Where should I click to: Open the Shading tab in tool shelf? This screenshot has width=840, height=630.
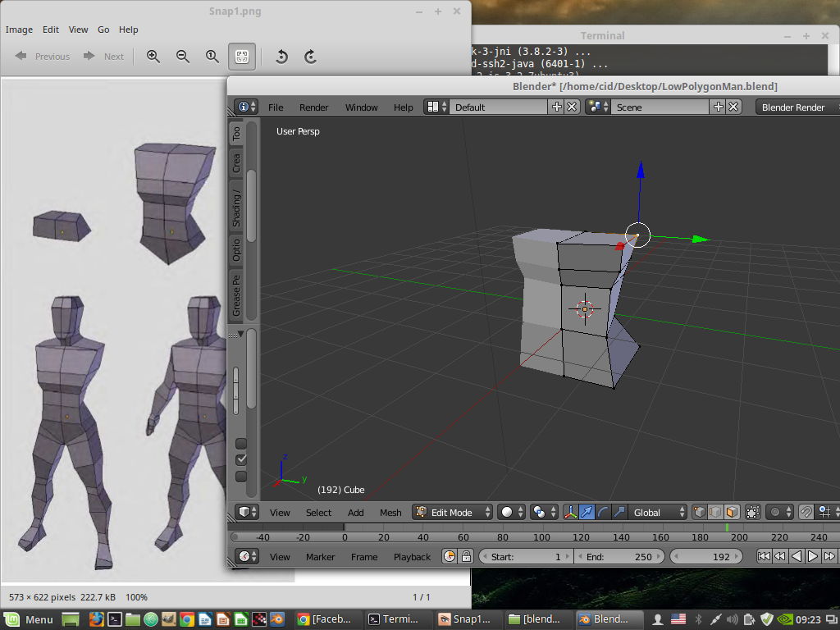(x=236, y=208)
